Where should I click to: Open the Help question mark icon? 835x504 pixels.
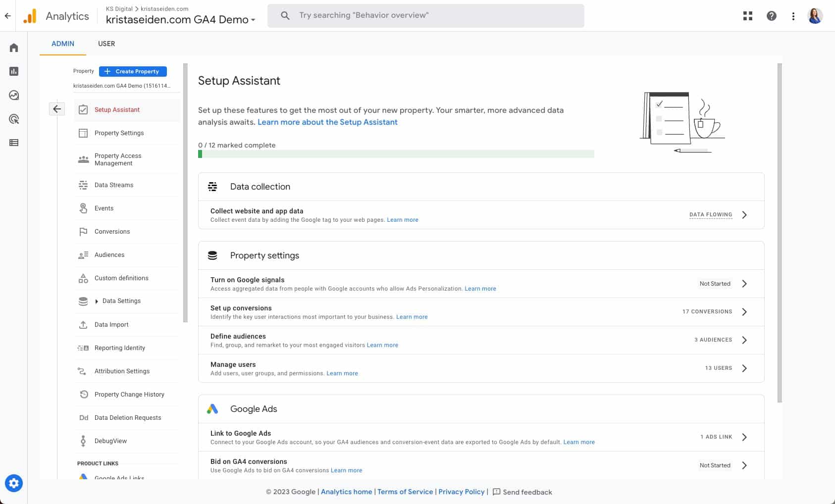[x=771, y=15]
